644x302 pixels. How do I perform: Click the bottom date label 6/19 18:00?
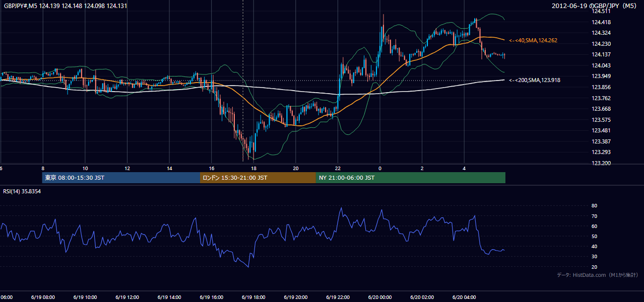pyautogui.click(x=253, y=297)
